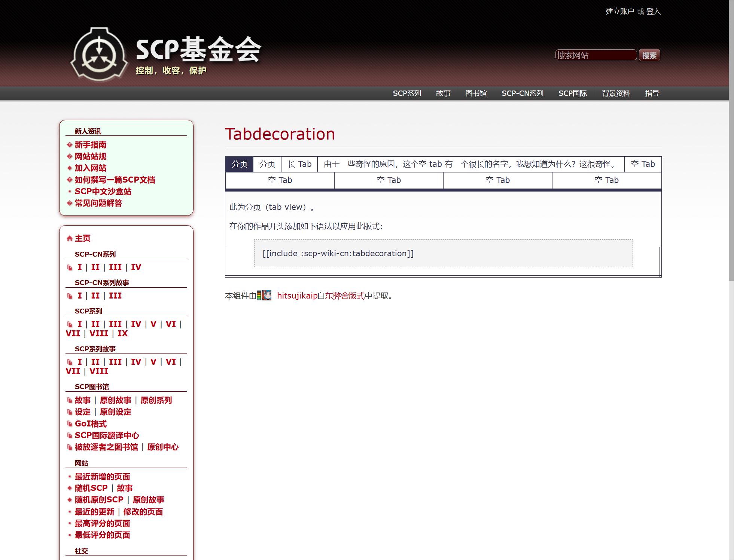The image size is (734, 560).
Task: Click the SCP Foundation logo emblem
Action: [x=99, y=54]
